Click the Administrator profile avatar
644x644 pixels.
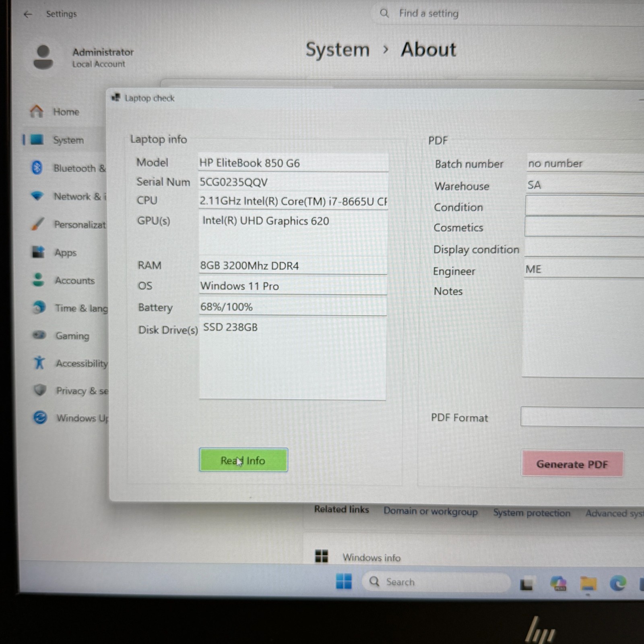click(43, 57)
